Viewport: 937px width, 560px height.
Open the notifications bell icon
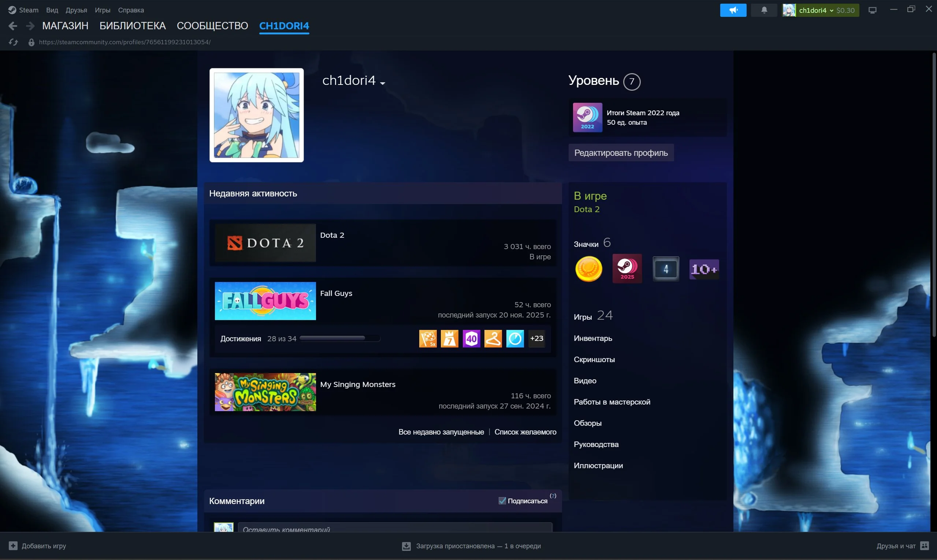coord(764,10)
